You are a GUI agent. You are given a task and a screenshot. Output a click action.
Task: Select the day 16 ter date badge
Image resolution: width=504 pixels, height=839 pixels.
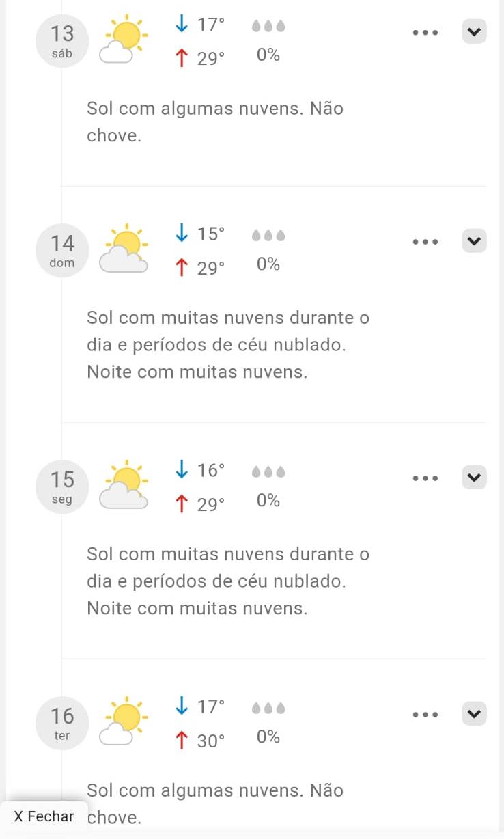click(62, 723)
